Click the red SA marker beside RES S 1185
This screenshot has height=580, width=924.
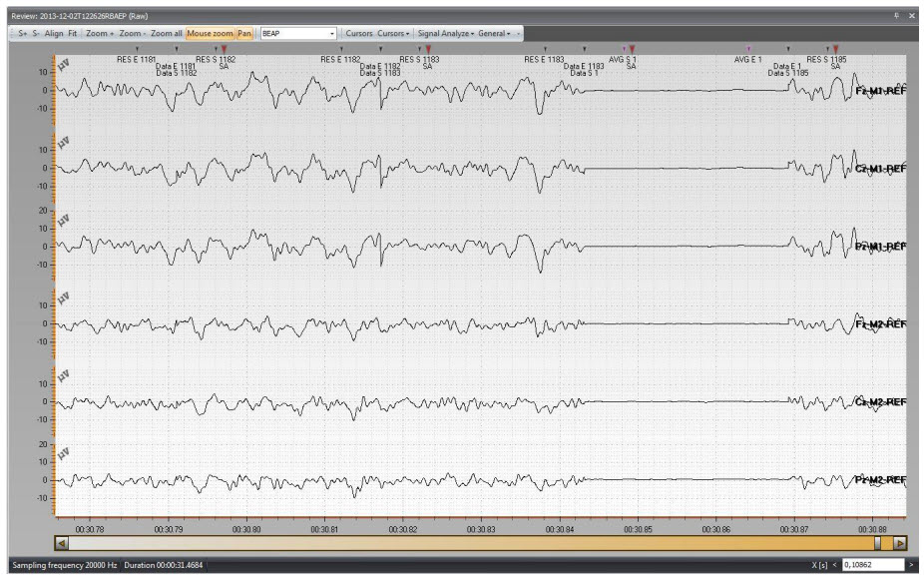tap(835, 49)
